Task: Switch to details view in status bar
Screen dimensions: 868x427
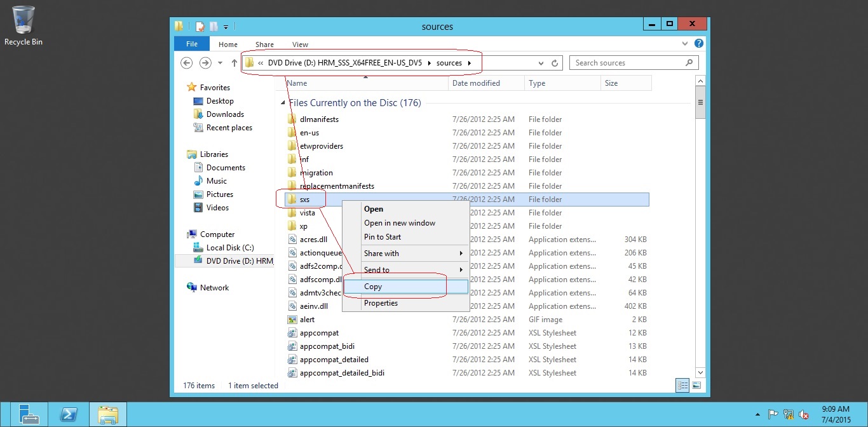Action: pyautogui.click(x=682, y=385)
